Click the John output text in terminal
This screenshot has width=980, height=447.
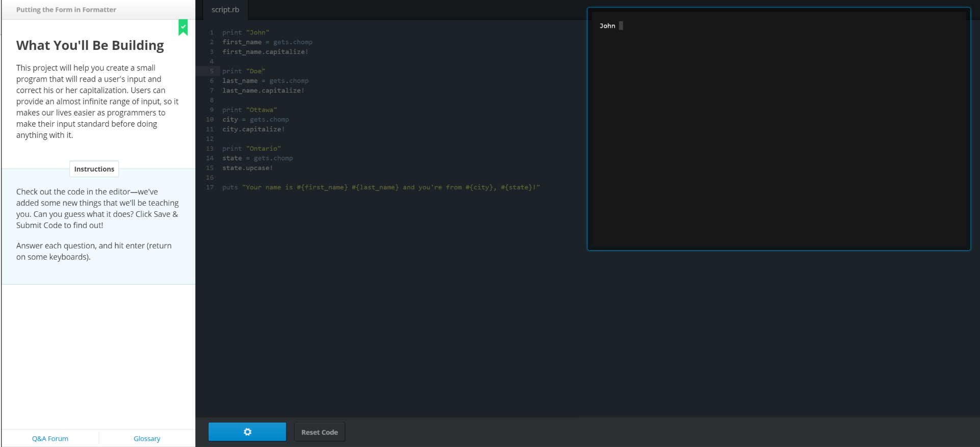click(x=607, y=26)
